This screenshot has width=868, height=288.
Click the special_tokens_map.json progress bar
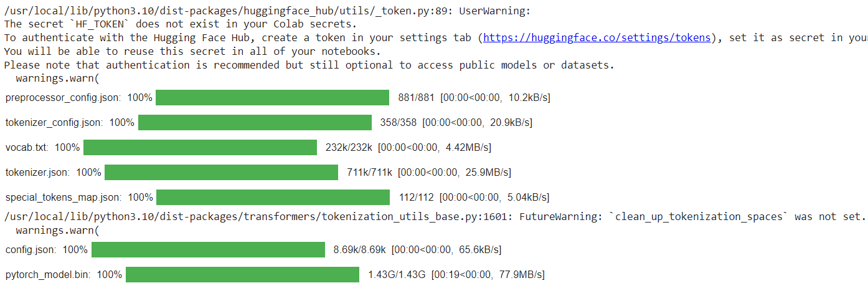tap(273, 198)
